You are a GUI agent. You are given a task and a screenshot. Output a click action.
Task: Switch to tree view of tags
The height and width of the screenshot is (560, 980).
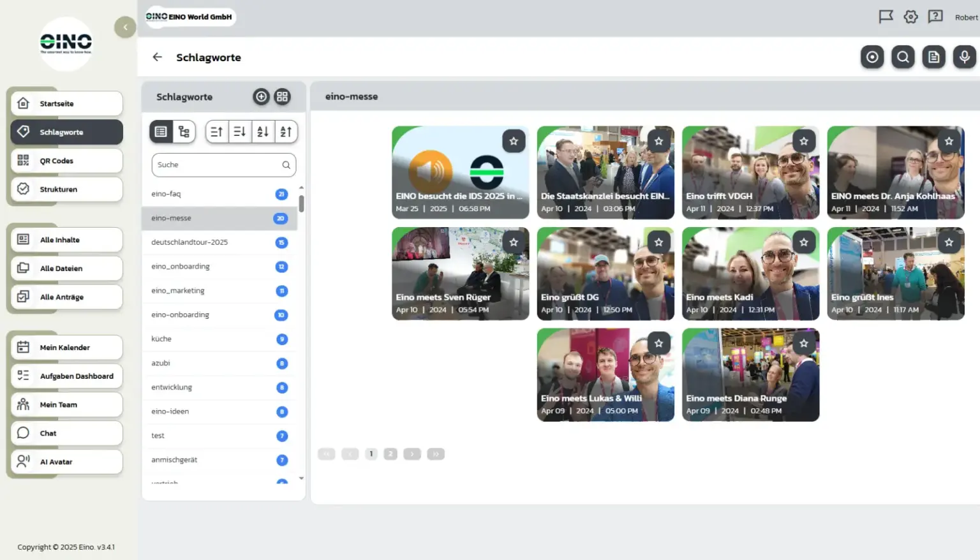click(184, 132)
